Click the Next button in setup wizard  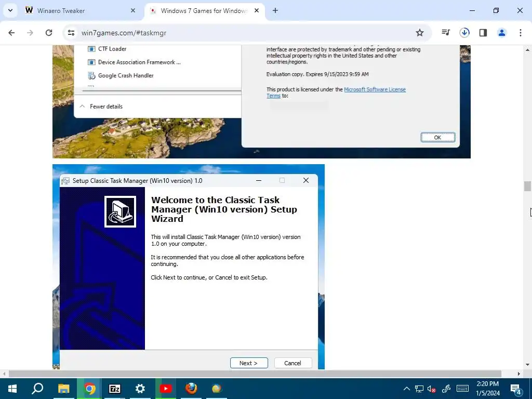249,363
